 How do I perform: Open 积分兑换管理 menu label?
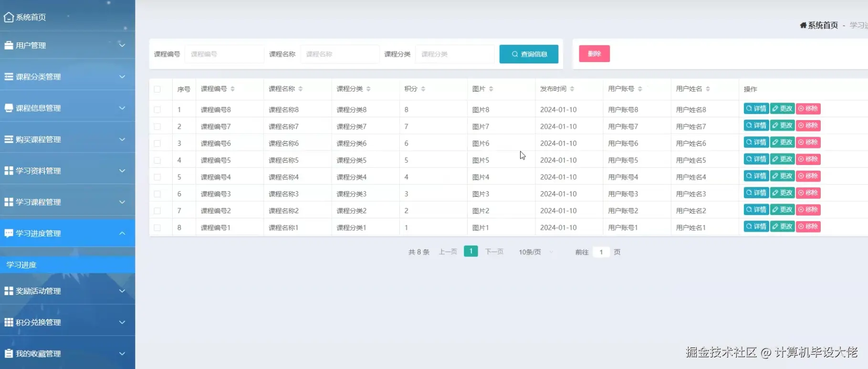38,322
